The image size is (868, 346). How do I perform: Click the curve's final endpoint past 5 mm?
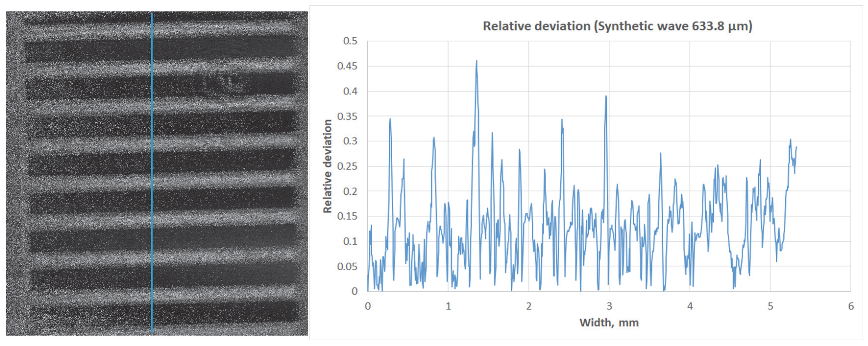[796, 147]
